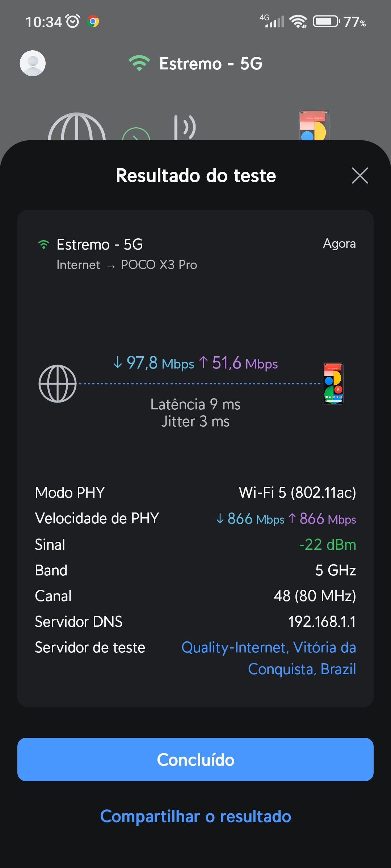This screenshot has height=868, width=391.
Task: Open the Quality-Internet test server link
Action: click(x=269, y=658)
